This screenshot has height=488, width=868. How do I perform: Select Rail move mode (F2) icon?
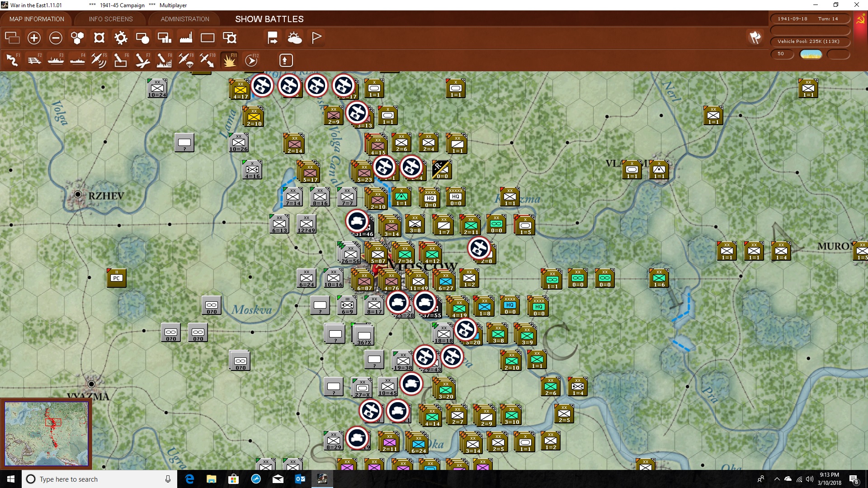(34, 60)
